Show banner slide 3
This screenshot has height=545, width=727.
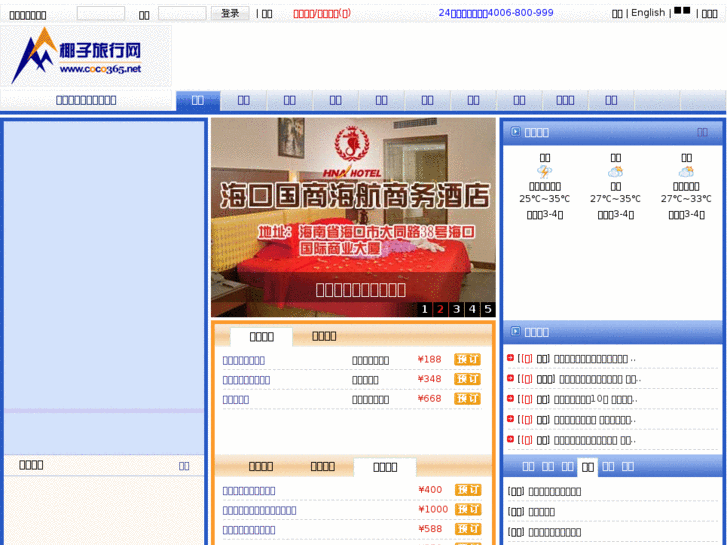(x=456, y=309)
